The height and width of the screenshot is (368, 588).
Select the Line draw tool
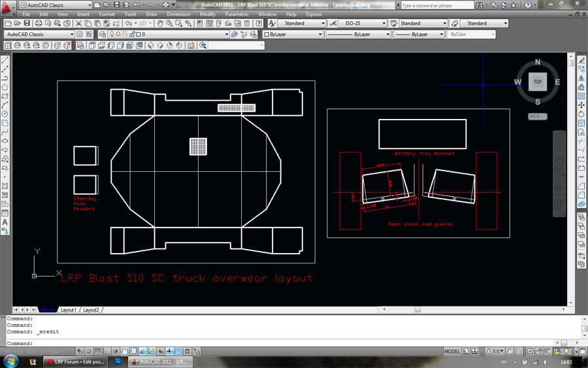(x=5, y=60)
